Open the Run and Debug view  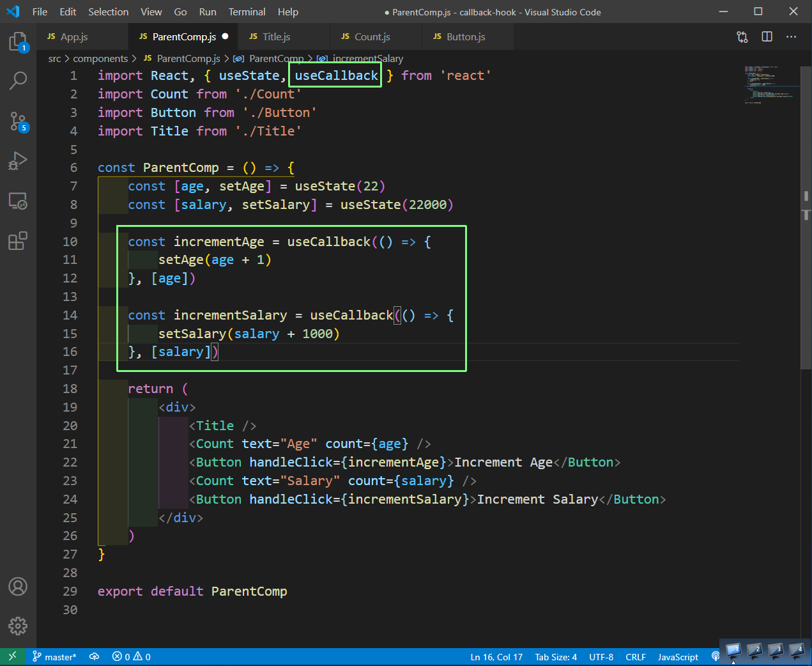coord(18,161)
